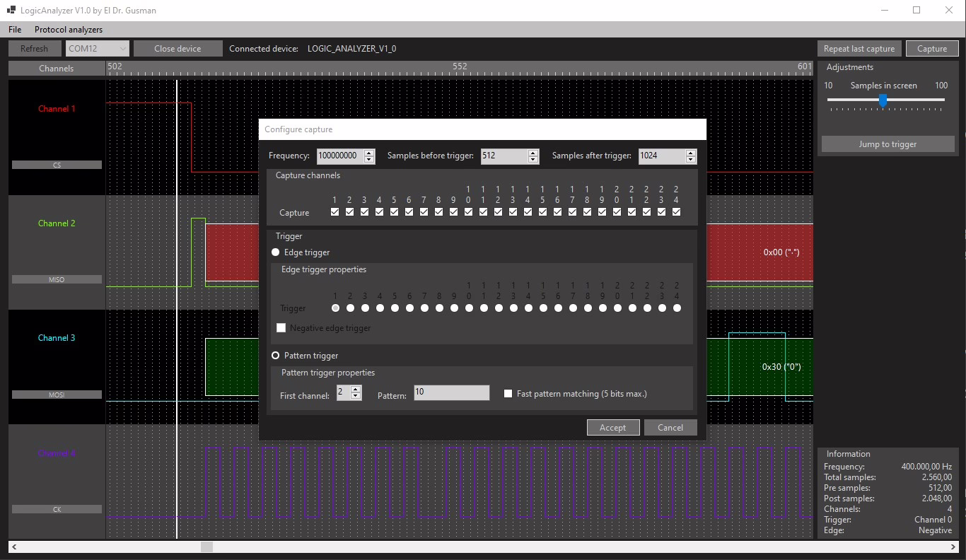Click the Samples in screen slider handle
Viewport: 966px width, 560px height.
click(883, 100)
